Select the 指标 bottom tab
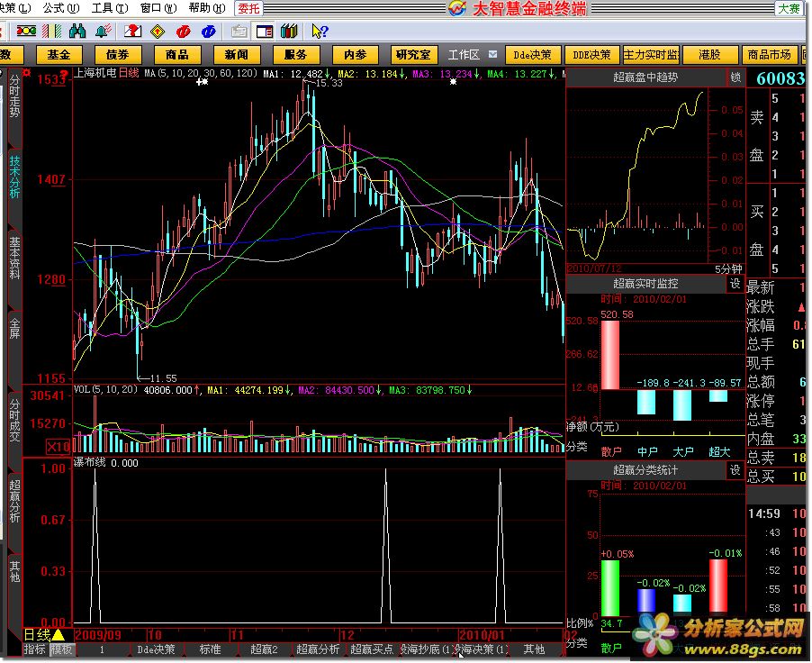This screenshot has height=663, width=812. point(35,649)
